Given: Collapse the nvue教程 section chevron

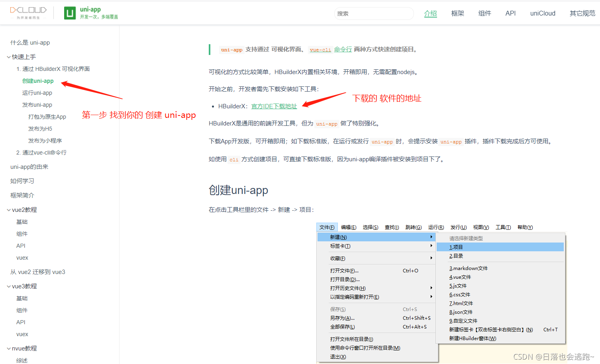Looking at the screenshot, I should pyautogui.click(x=9, y=348).
